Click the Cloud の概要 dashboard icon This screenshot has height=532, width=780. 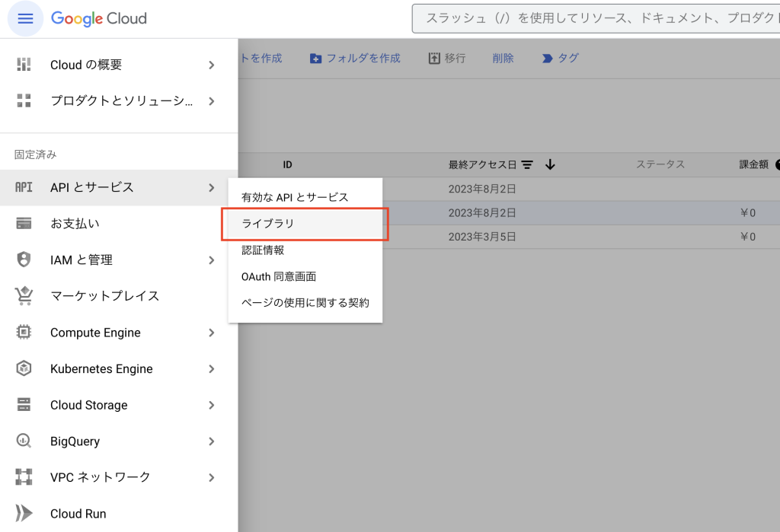(x=24, y=65)
